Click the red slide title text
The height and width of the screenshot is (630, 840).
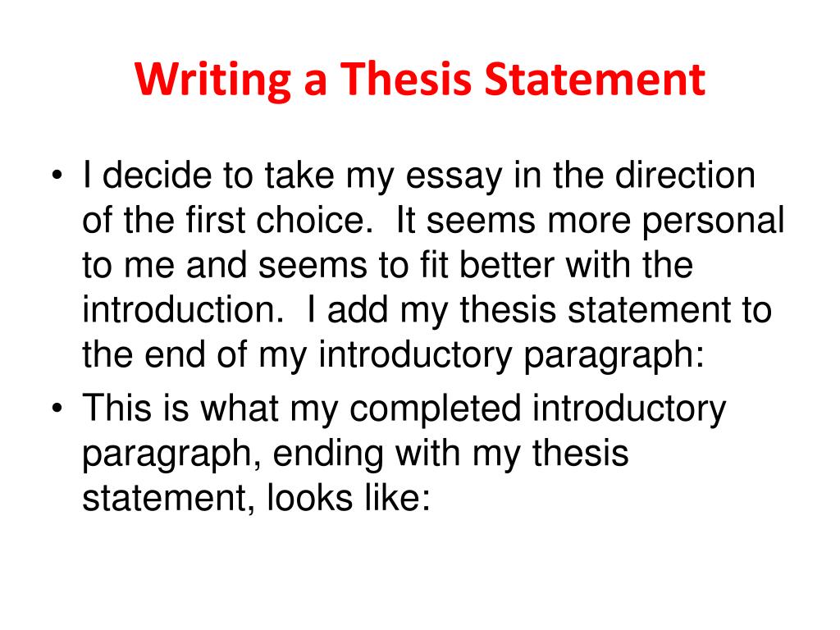click(x=419, y=82)
